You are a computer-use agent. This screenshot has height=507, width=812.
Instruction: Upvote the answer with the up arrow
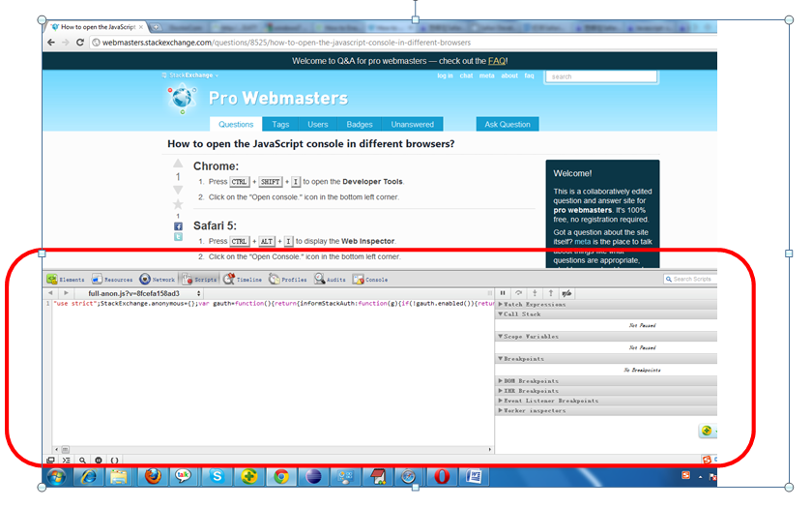click(x=178, y=164)
